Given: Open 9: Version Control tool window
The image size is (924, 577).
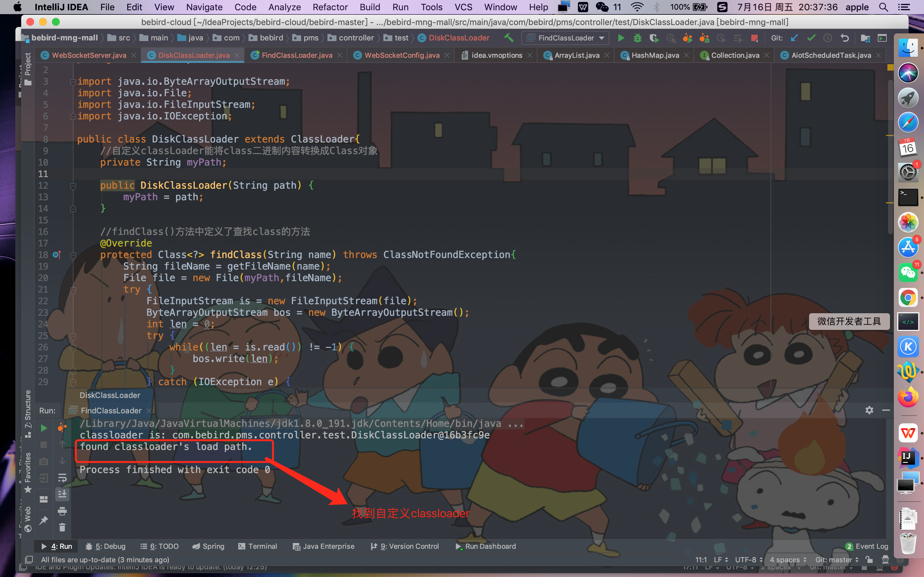Looking at the screenshot, I should [x=405, y=546].
